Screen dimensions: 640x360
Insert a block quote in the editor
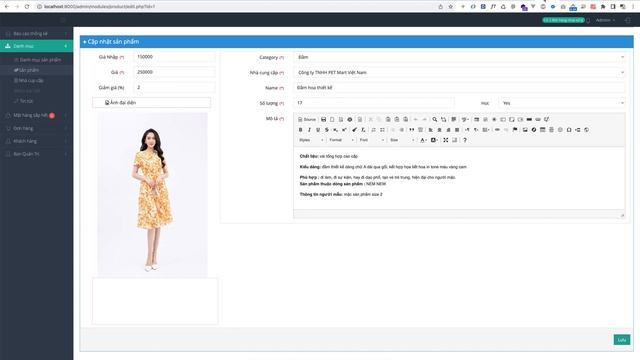click(x=411, y=130)
